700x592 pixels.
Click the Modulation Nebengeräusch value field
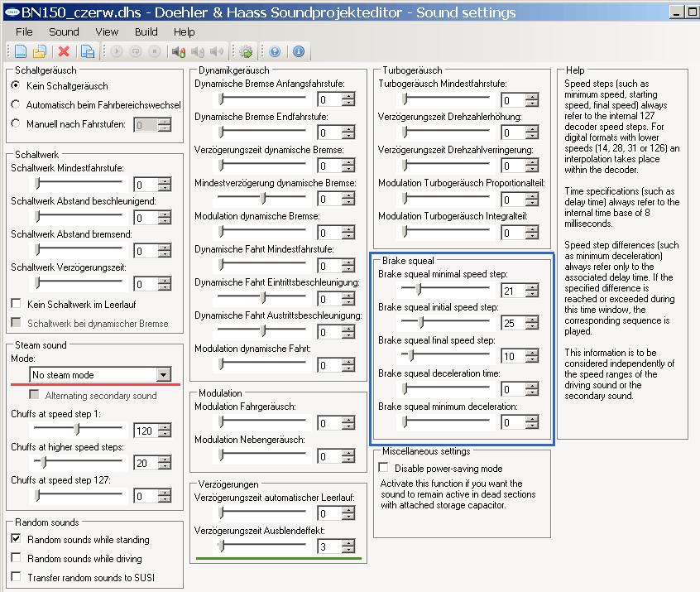pyautogui.click(x=329, y=456)
